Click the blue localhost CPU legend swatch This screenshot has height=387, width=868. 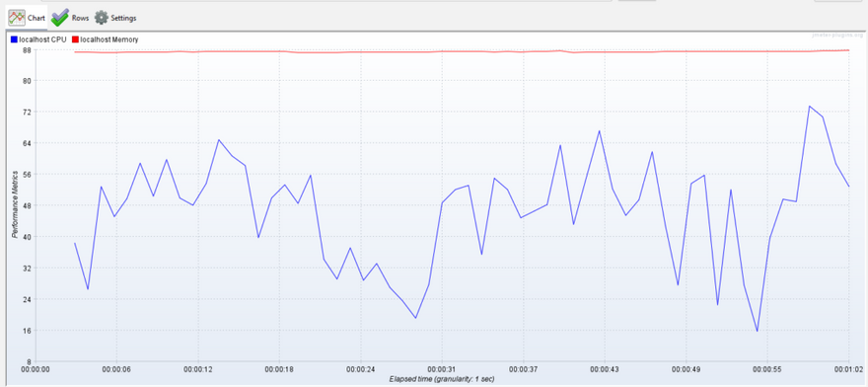click(14, 39)
